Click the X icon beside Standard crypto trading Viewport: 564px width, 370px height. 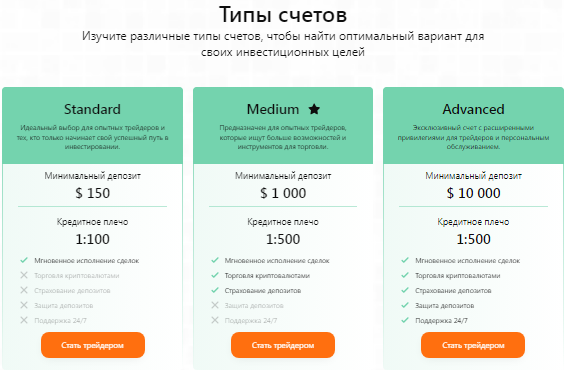coord(24,275)
